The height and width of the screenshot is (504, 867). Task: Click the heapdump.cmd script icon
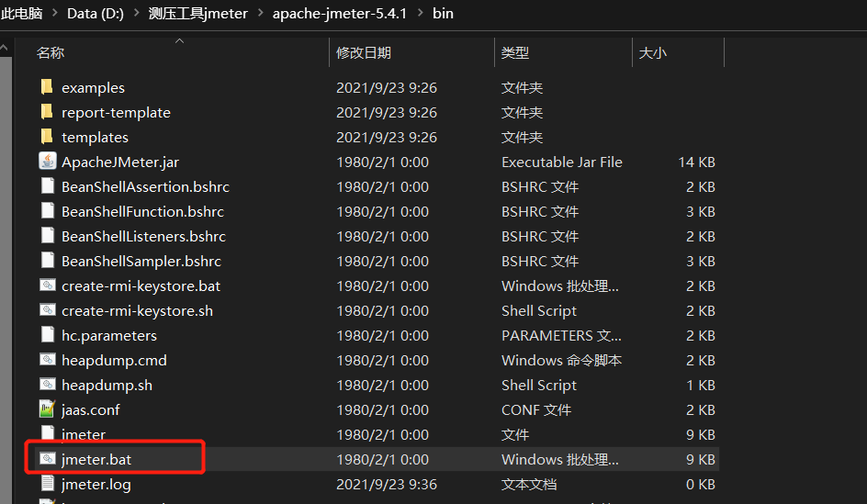point(48,360)
